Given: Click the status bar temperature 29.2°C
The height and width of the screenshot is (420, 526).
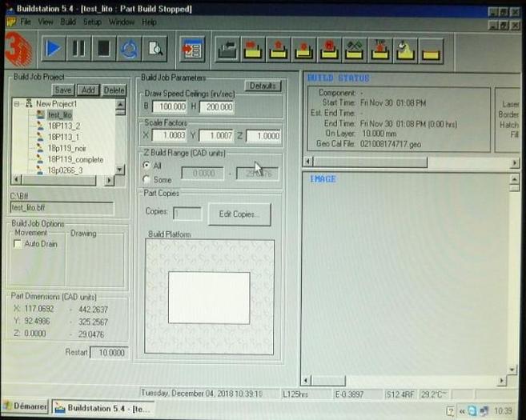Looking at the screenshot, I should (x=433, y=394).
